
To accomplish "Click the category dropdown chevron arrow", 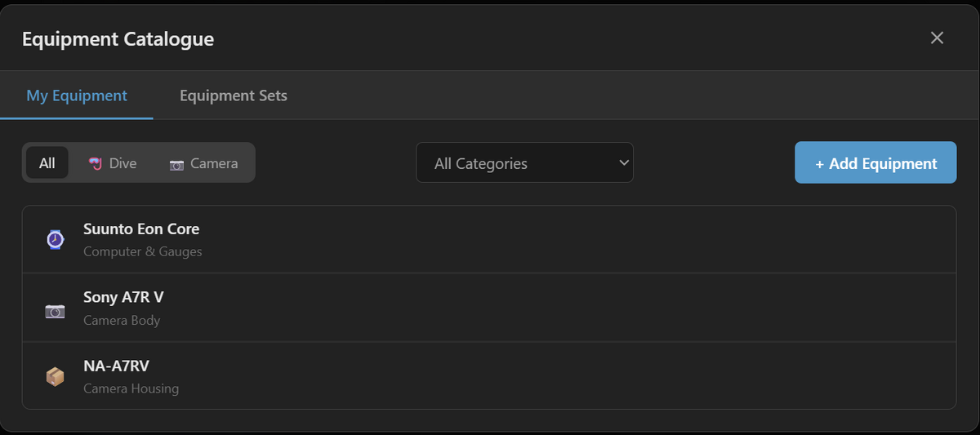I will (624, 162).
